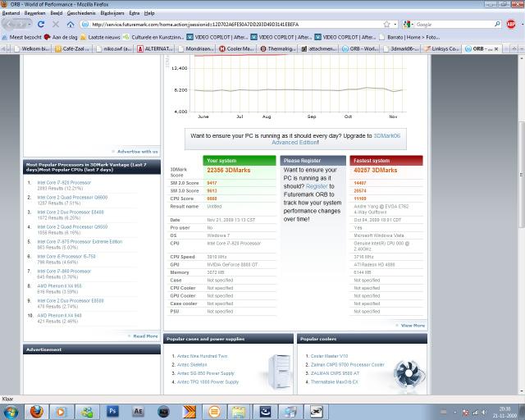Click the volume speaker tray icon

(484, 413)
